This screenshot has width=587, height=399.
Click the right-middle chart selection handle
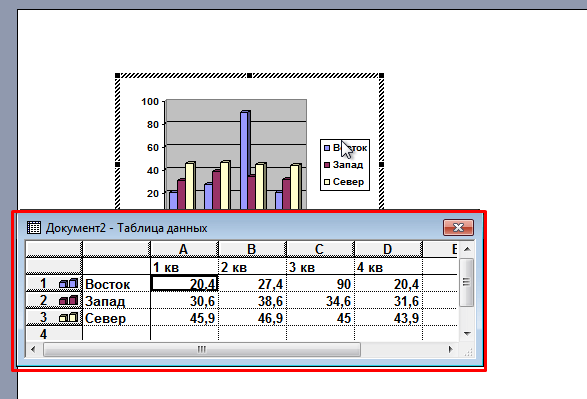(381, 164)
